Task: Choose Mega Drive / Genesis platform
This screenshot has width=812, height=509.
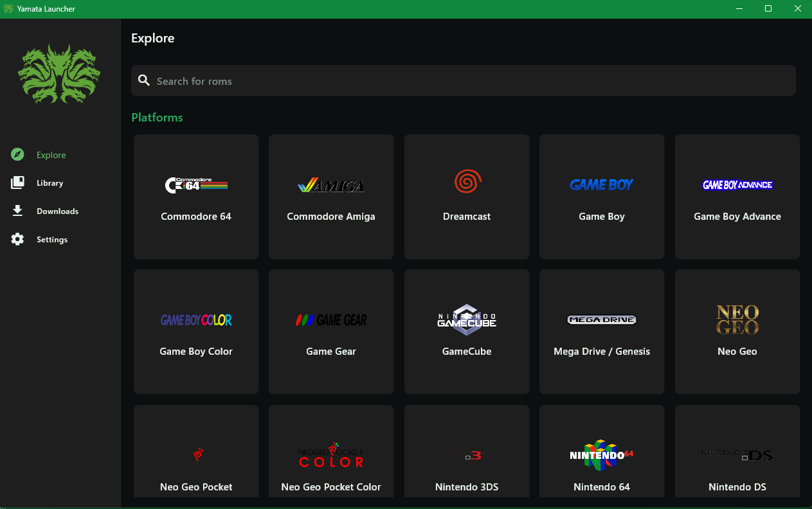Action: pyautogui.click(x=602, y=332)
